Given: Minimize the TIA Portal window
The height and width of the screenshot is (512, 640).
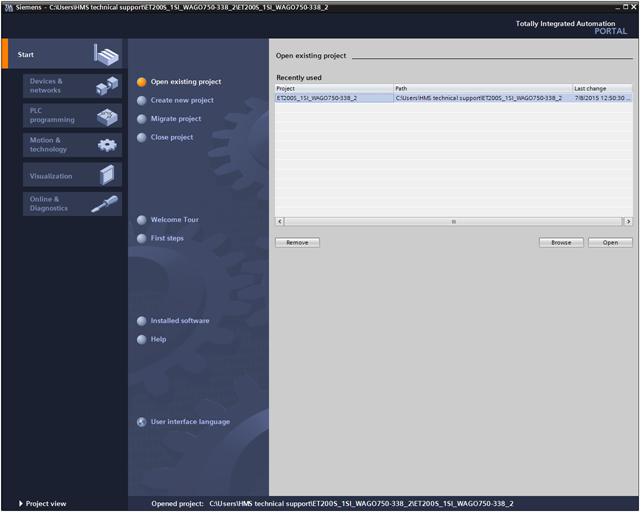Looking at the screenshot, I should click(618, 7).
